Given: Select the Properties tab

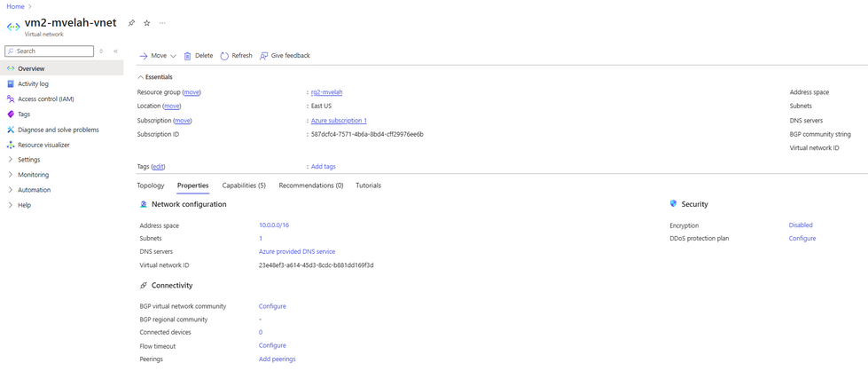Looking at the screenshot, I should tap(192, 185).
